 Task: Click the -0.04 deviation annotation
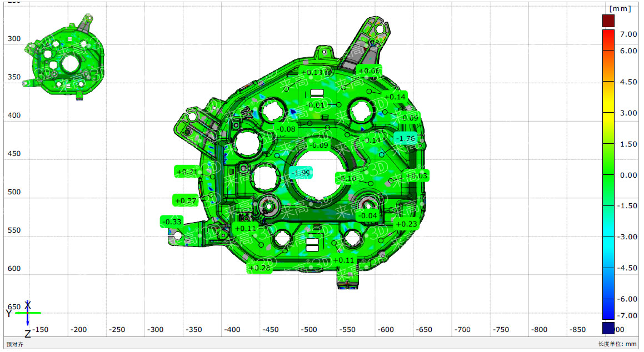367,216
